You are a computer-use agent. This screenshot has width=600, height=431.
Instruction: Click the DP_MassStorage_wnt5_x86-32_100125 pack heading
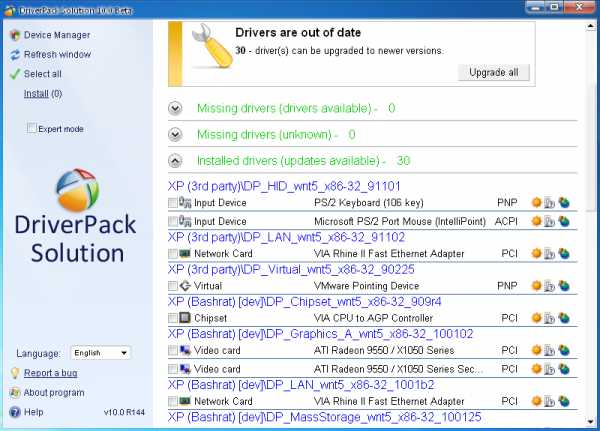[324, 417]
